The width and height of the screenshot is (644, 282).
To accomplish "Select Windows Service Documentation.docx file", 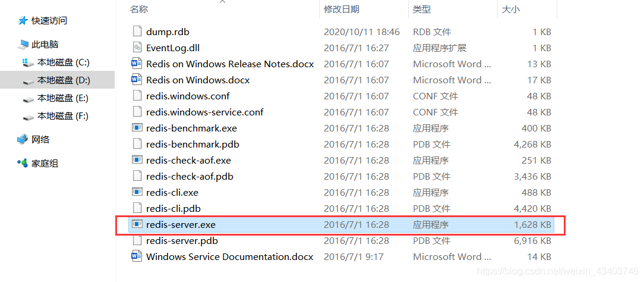I will coord(229,256).
